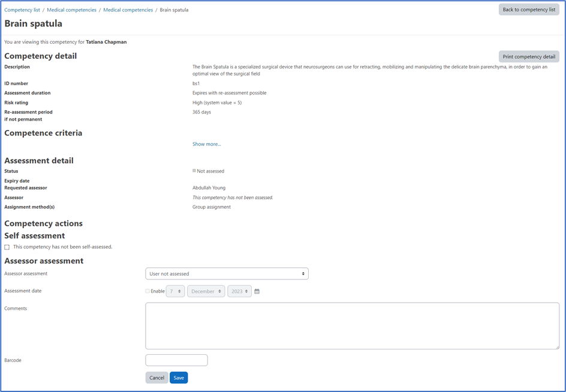Click the Self assessment heading
Image resolution: width=566 pixels, height=392 pixels.
click(x=35, y=236)
